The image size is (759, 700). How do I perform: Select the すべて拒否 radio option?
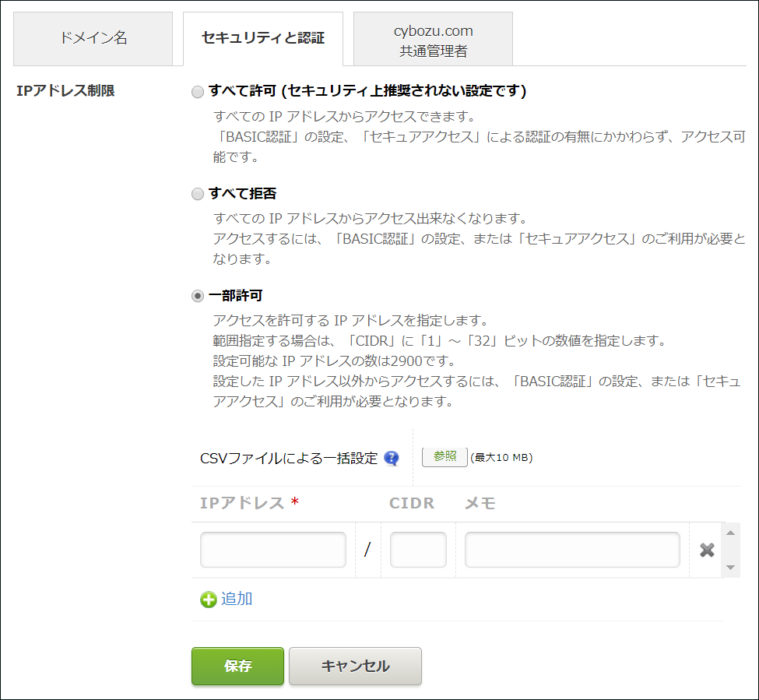[198, 194]
